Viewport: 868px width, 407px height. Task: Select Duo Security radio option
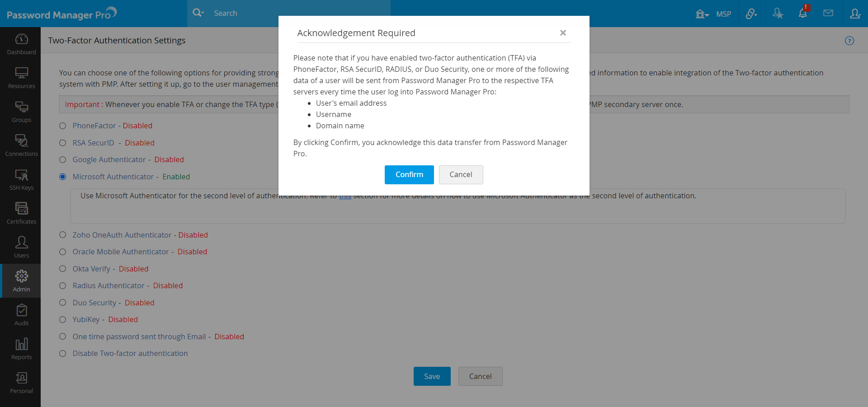(x=63, y=303)
